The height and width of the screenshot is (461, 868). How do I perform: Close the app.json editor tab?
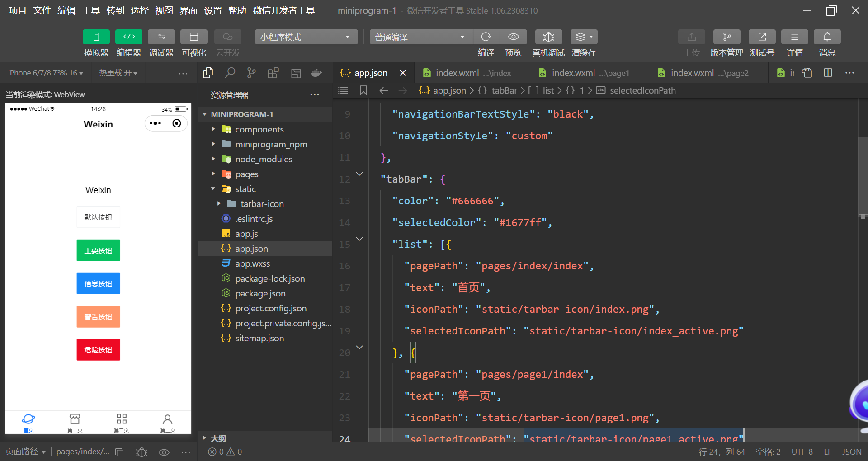pyautogui.click(x=403, y=73)
